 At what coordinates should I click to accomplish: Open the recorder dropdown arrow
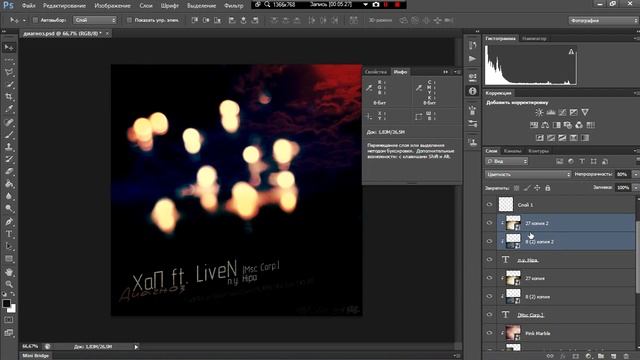click(365, 4)
